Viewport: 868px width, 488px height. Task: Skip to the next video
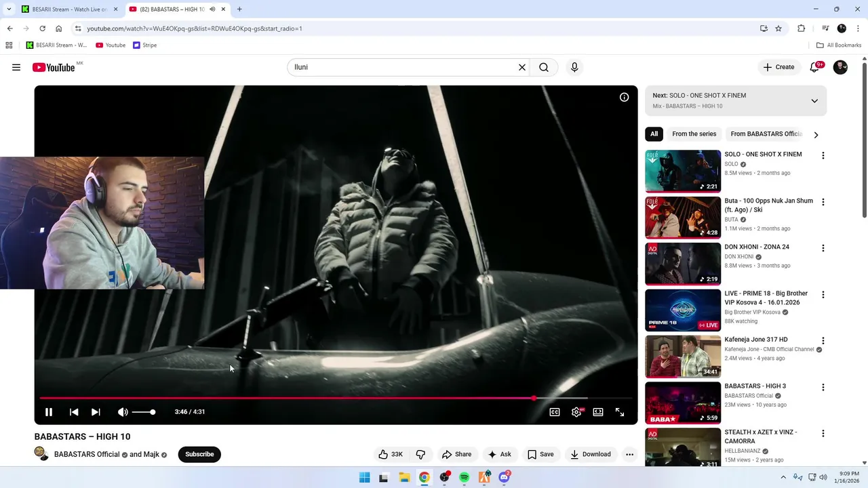pos(96,412)
